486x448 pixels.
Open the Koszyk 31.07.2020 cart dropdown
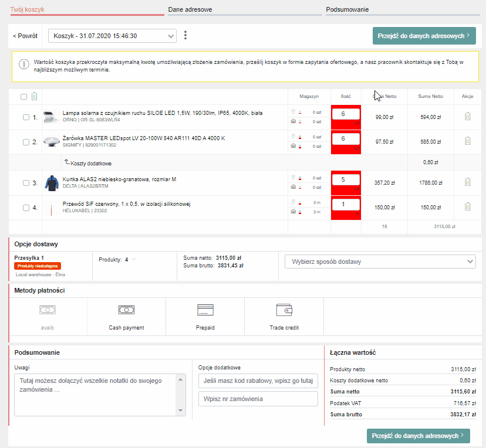point(113,36)
